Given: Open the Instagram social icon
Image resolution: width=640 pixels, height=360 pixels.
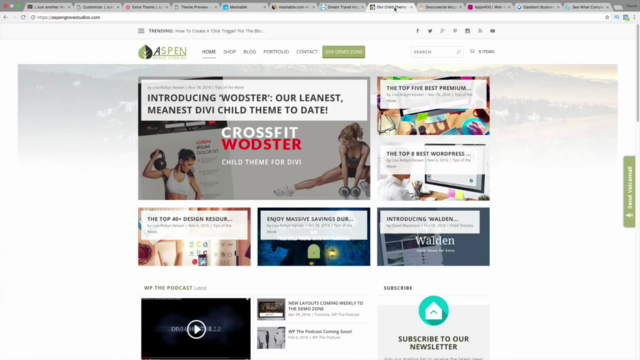Looking at the screenshot, I should [468, 31].
